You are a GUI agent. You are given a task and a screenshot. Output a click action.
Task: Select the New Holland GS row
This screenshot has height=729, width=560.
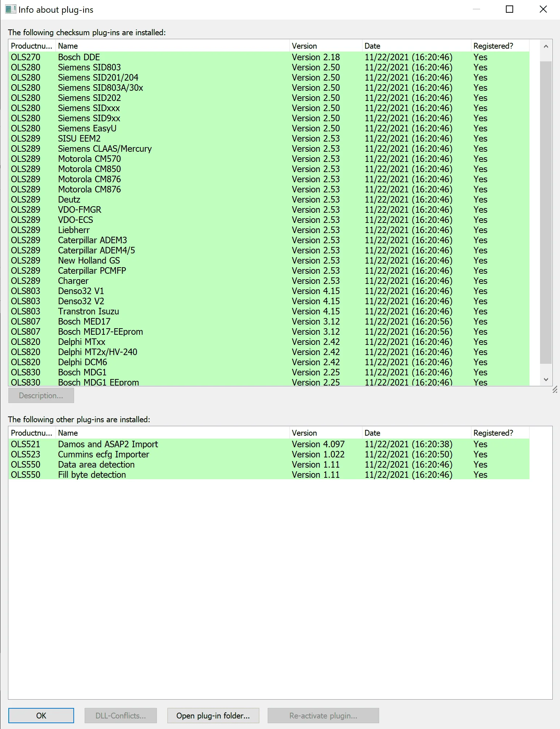(x=269, y=260)
